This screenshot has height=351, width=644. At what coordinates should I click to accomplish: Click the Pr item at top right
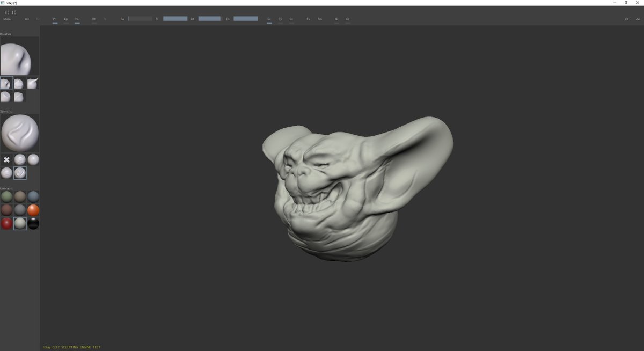pyautogui.click(x=626, y=18)
